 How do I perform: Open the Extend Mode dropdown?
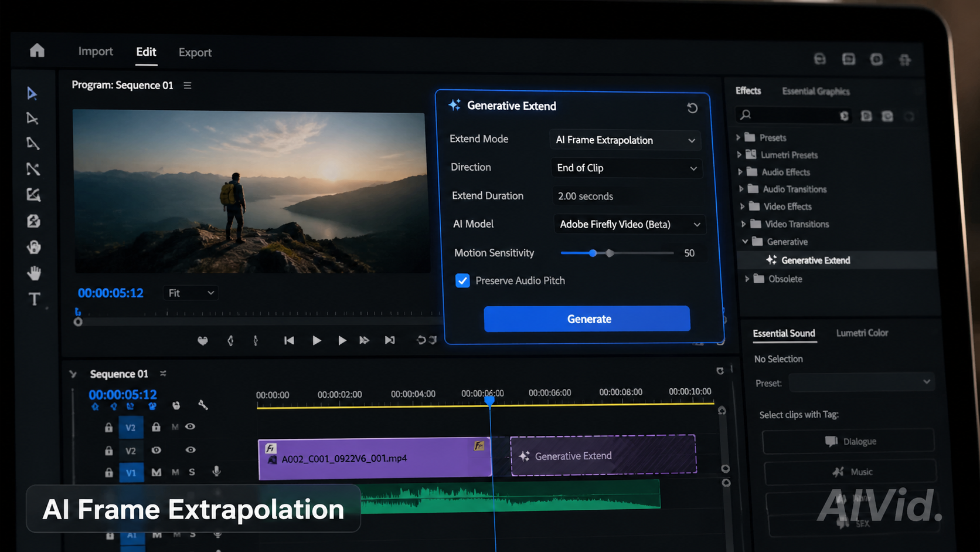[625, 140]
